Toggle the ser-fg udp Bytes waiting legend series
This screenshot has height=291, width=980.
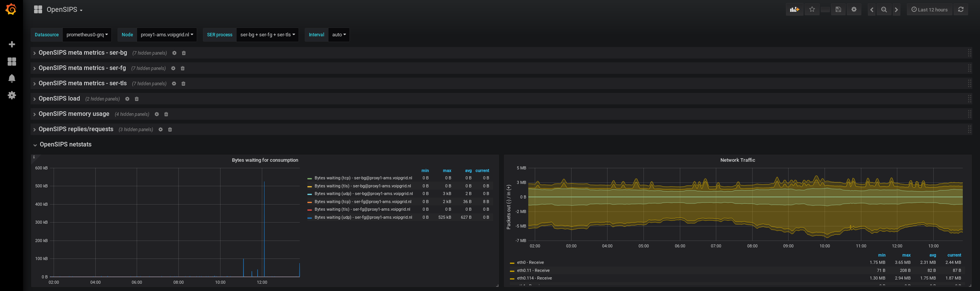pos(363,217)
